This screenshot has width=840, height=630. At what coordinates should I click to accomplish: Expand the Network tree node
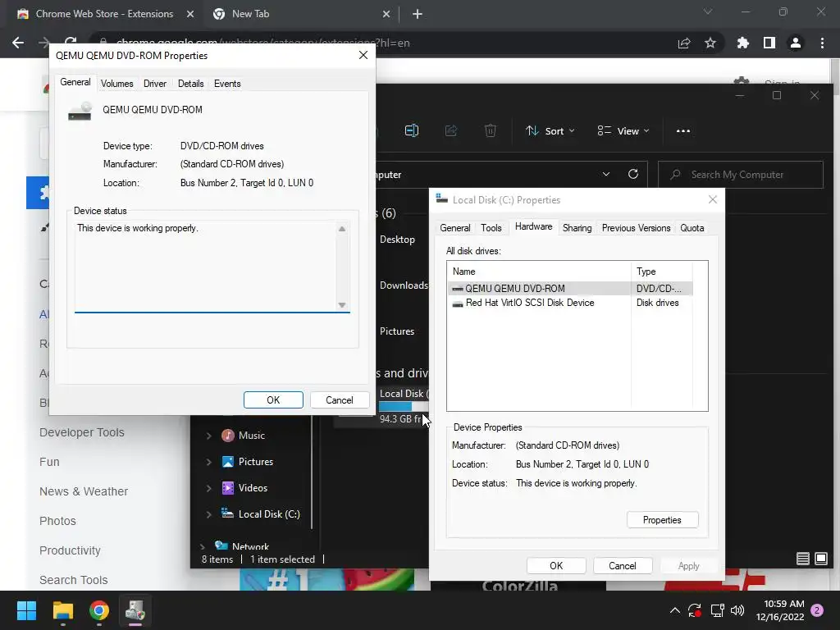click(202, 546)
